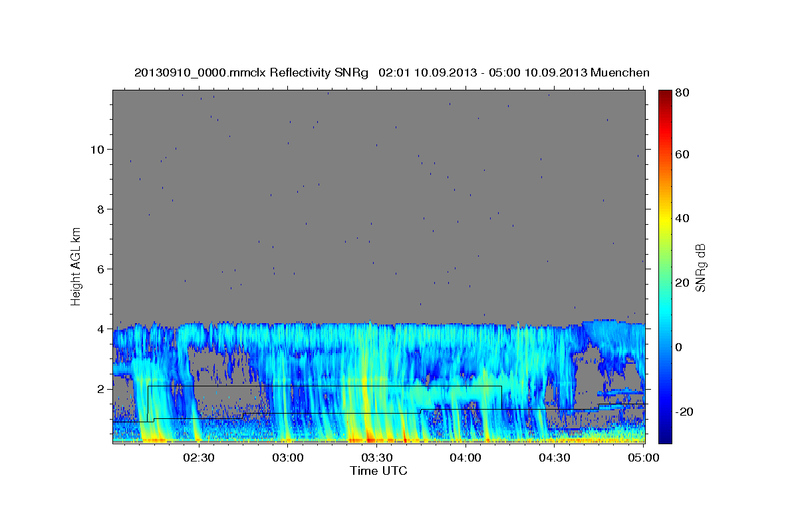798x532 pixels.
Task: Click the colorbar value 80
Action: click(682, 93)
